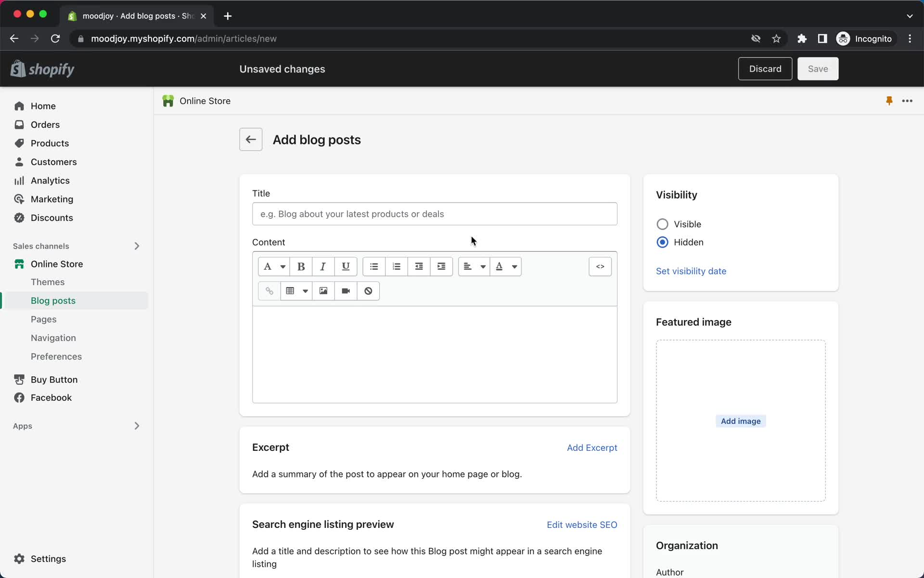Image resolution: width=924 pixels, height=578 pixels.
Task: Open the Facebook sales channel
Action: 51,398
